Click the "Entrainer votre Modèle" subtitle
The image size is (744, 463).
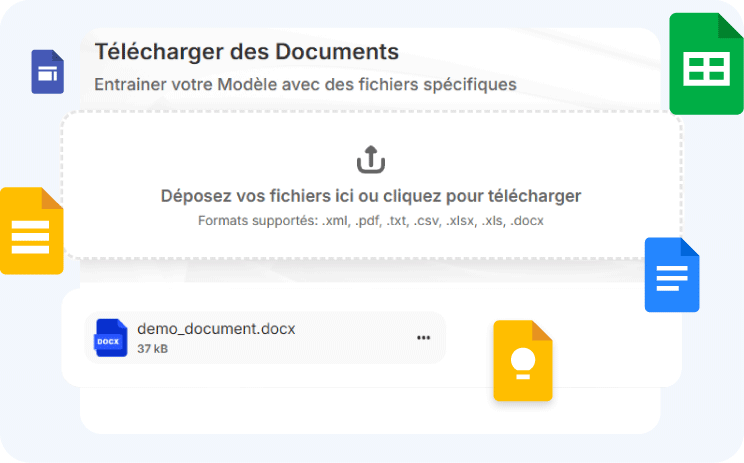pyautogui.click(x=305, y=84)
